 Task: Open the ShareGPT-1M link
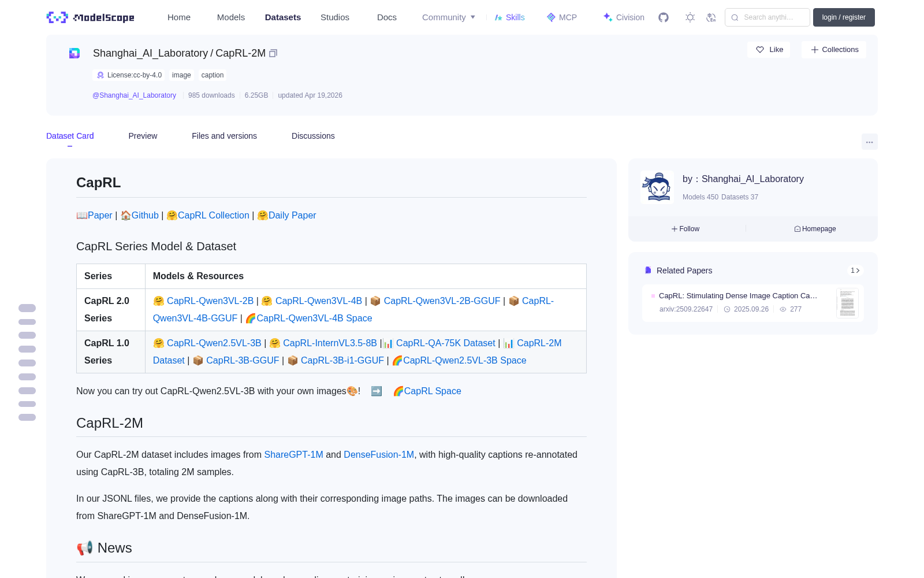(x=293, y=454)
